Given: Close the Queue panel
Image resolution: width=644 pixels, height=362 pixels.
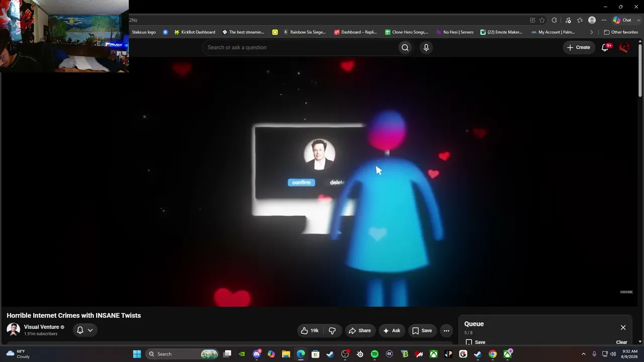Looking at the screenshot, I should click(623, 327).
